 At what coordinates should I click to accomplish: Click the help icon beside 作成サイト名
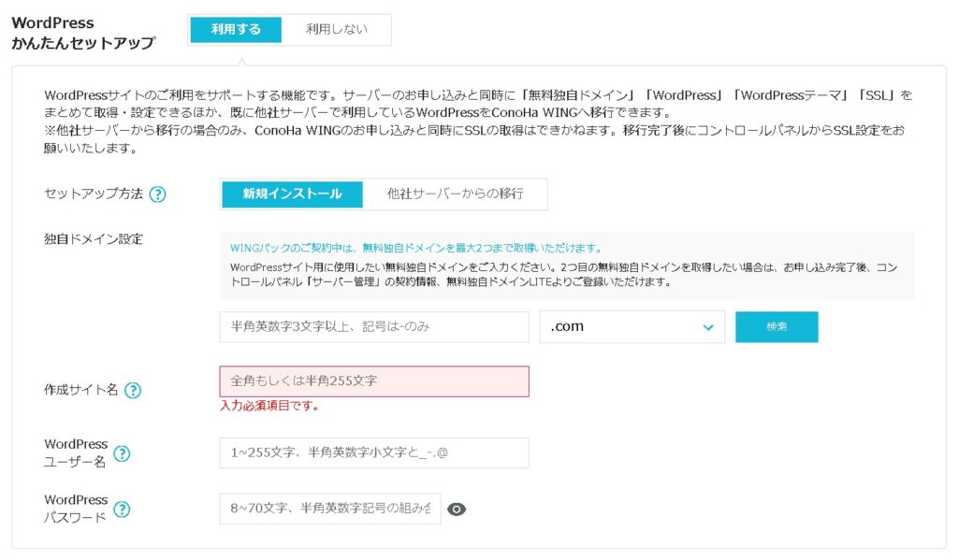pyautogui.click(x=133, y=391)
